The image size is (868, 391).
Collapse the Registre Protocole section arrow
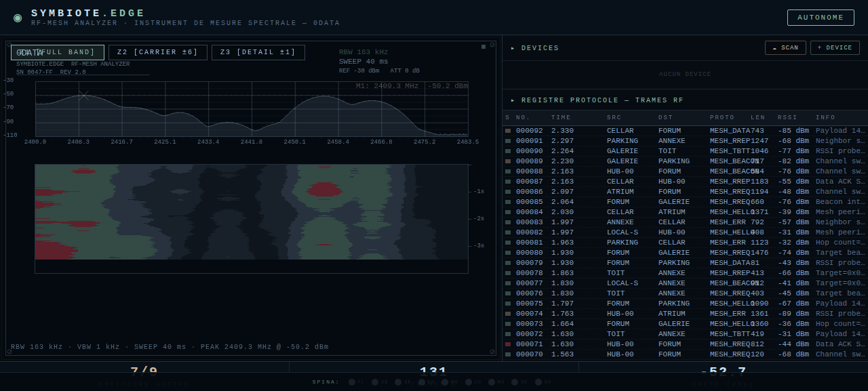pyautogui.click(x=513, y=100)
